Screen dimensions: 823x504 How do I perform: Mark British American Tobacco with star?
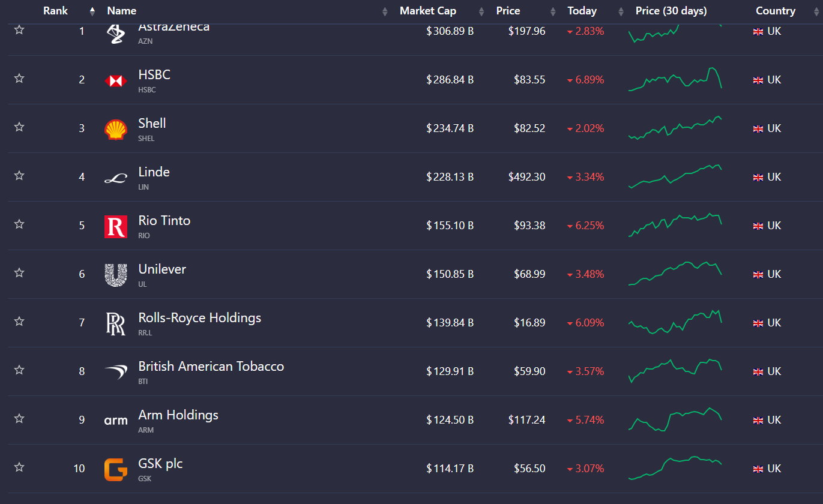[19, 370]
